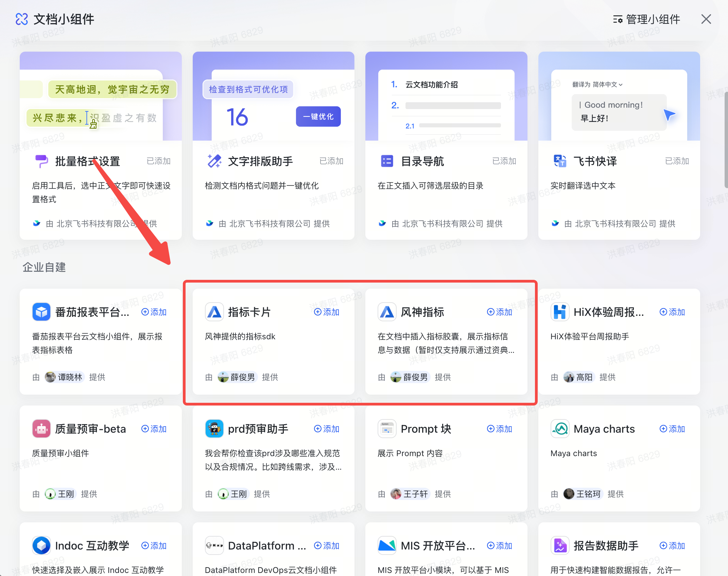The height and width of the screenshot is (576, 728).
Task: Click author tag 王子轩 on Prompt 块
Action: [x=410, y=494]
